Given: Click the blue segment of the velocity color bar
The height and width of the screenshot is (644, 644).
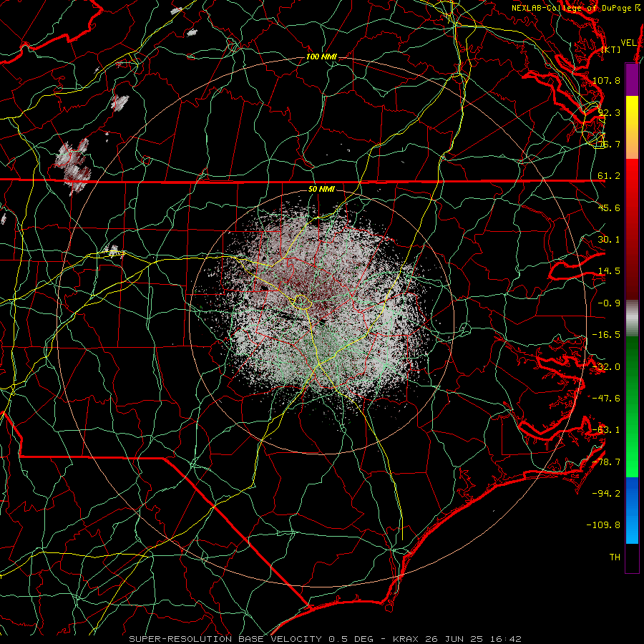Looking at the screenshot, I should coord(632,510).
